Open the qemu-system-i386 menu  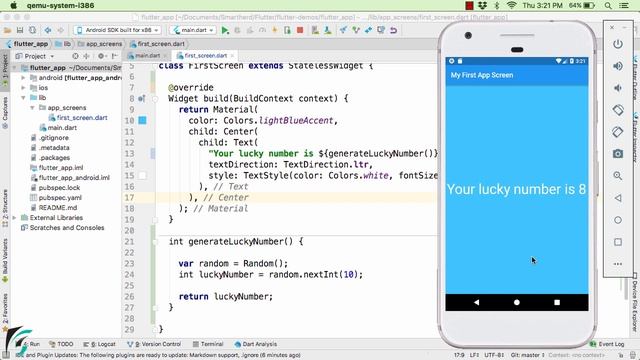tap(60, 6)
